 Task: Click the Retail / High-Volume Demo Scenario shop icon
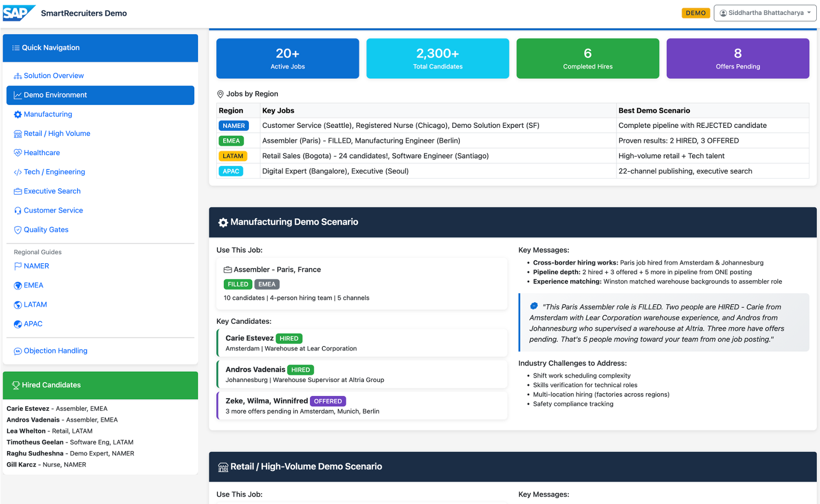click(x=223, y=467)
